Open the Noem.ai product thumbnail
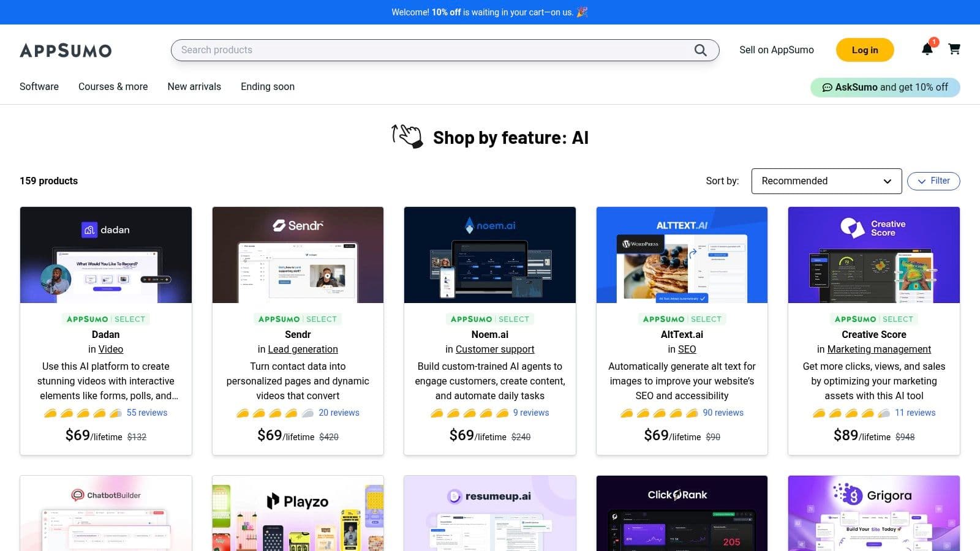The image size is (980, 551). click(x=489, y=255)
